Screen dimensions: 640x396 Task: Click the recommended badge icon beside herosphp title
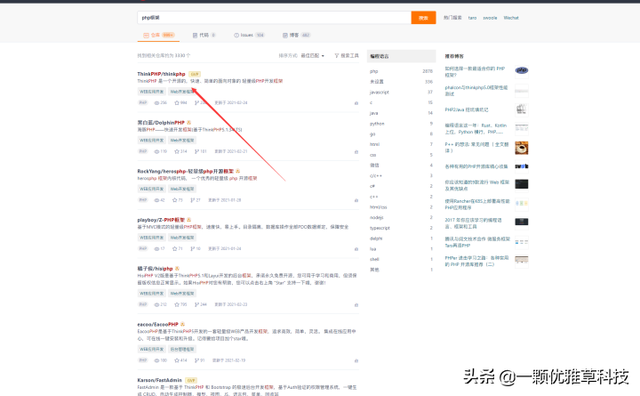point(238,171)
